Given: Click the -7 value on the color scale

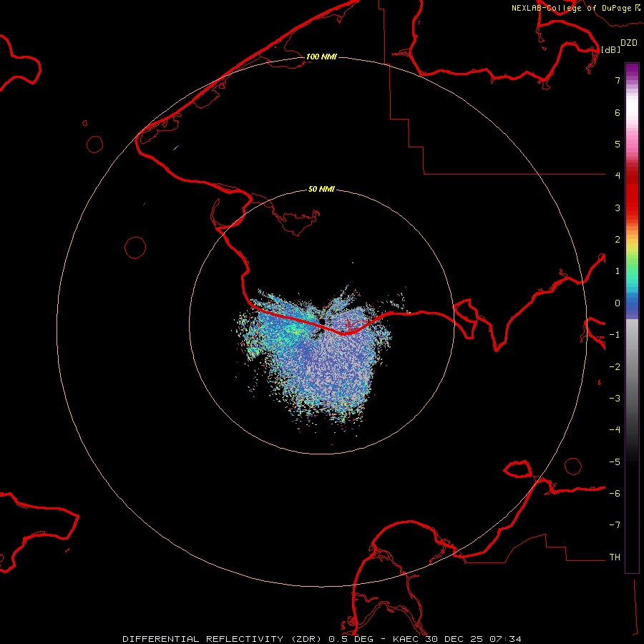Looking at the screenshot, I should pyautogui.click(x=615, y=525).
